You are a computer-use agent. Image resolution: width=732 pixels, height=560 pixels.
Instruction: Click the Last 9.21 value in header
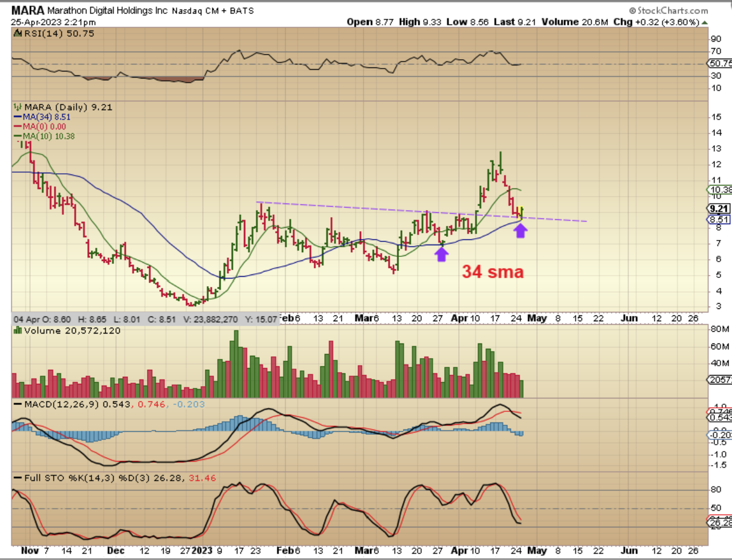click(515, 22)
